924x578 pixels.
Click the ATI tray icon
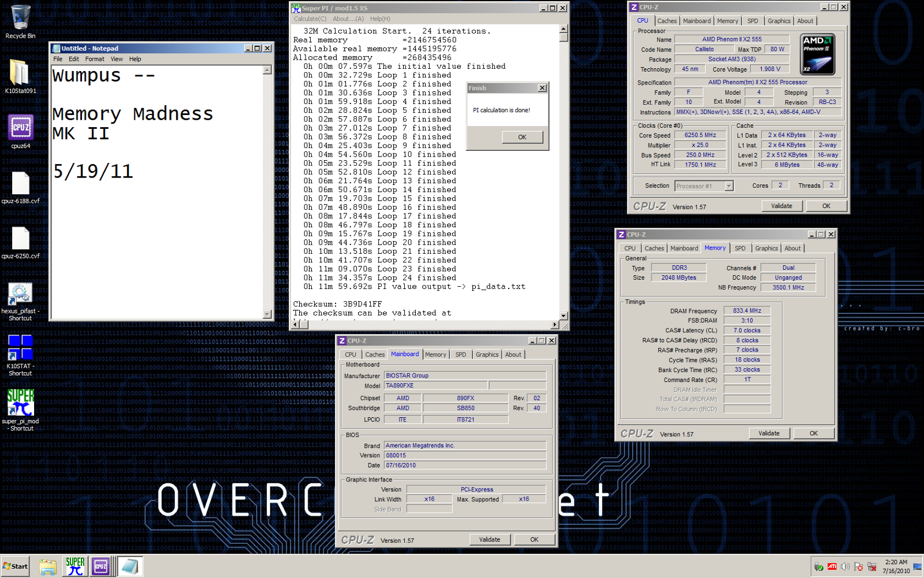(832, 566)
